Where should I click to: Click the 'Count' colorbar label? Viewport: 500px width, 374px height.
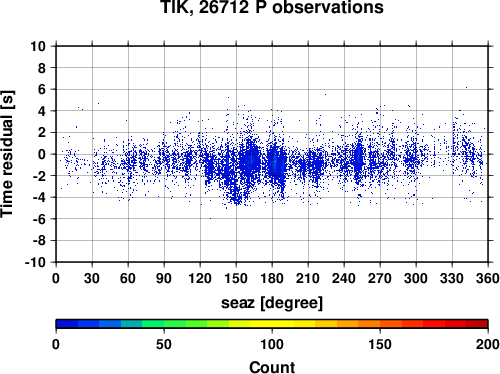[x=272, y=367]
